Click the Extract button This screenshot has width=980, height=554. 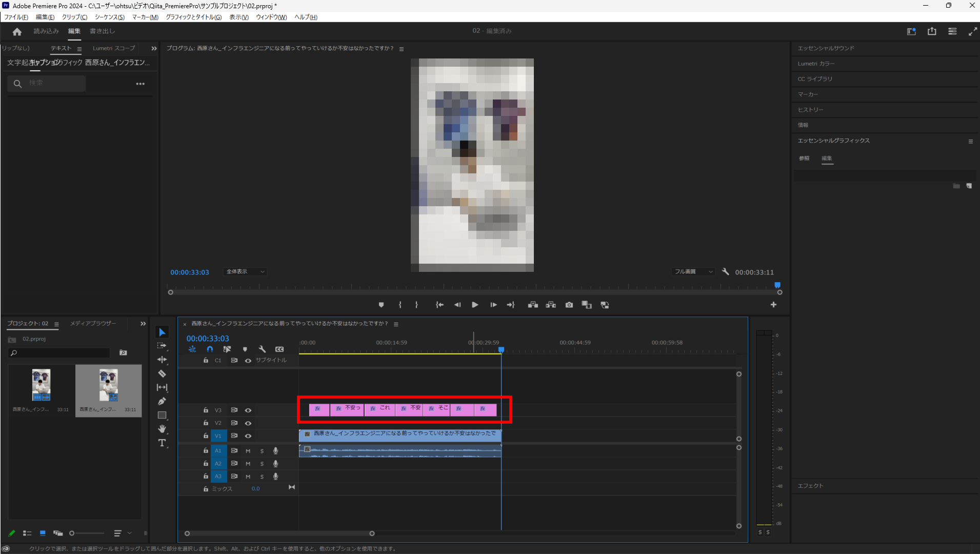coord(551,305)
